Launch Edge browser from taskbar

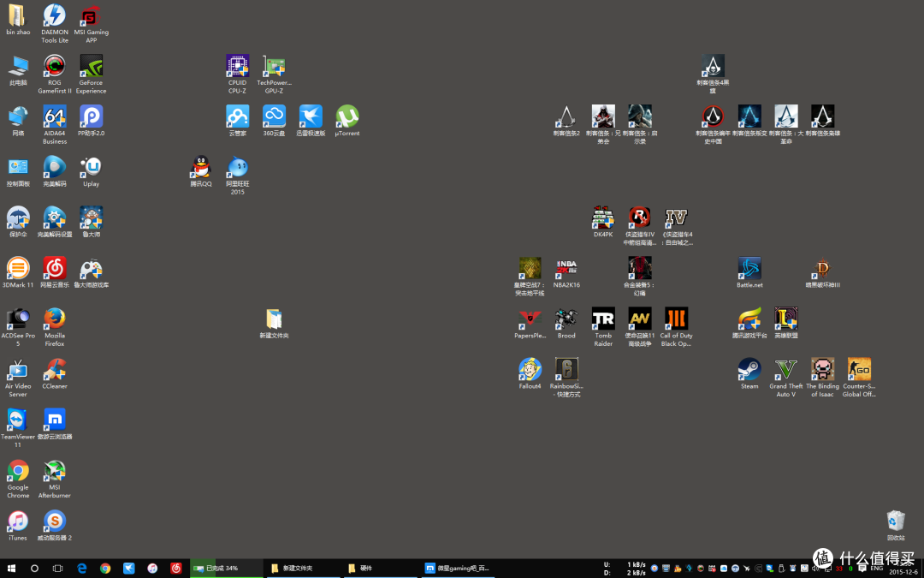82,568
